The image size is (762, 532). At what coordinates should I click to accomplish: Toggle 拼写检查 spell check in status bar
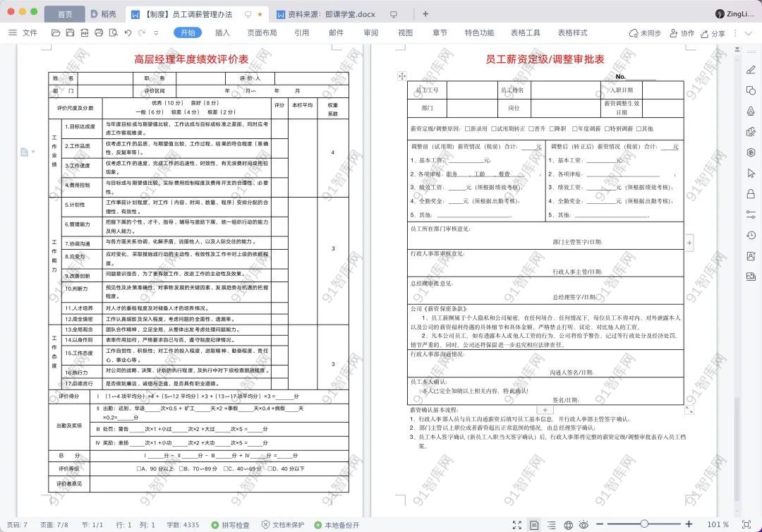click(230, 525)
